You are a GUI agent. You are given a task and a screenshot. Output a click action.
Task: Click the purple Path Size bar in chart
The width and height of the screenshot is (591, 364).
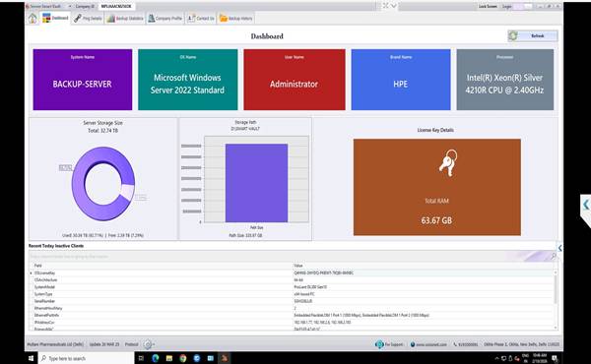tap(256, 183)
